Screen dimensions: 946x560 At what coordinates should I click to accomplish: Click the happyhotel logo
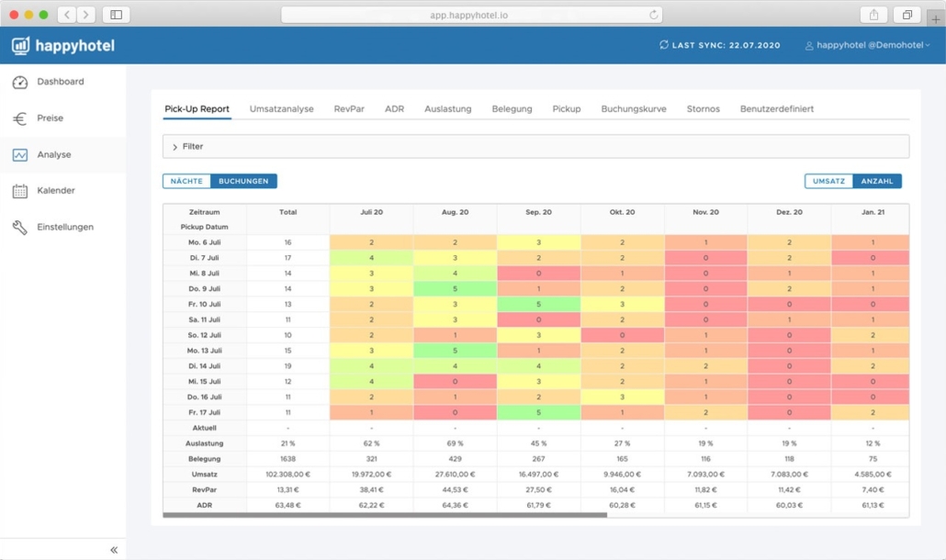(62, 44)
